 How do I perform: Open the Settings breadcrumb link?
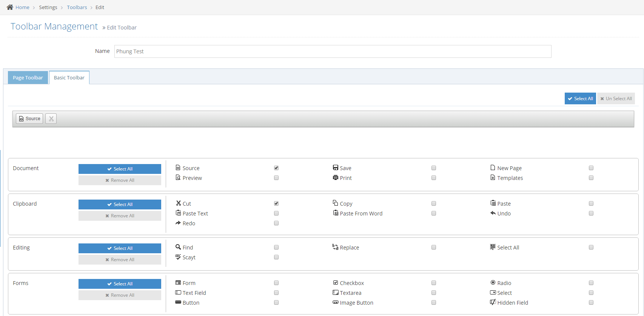[48, 7]
